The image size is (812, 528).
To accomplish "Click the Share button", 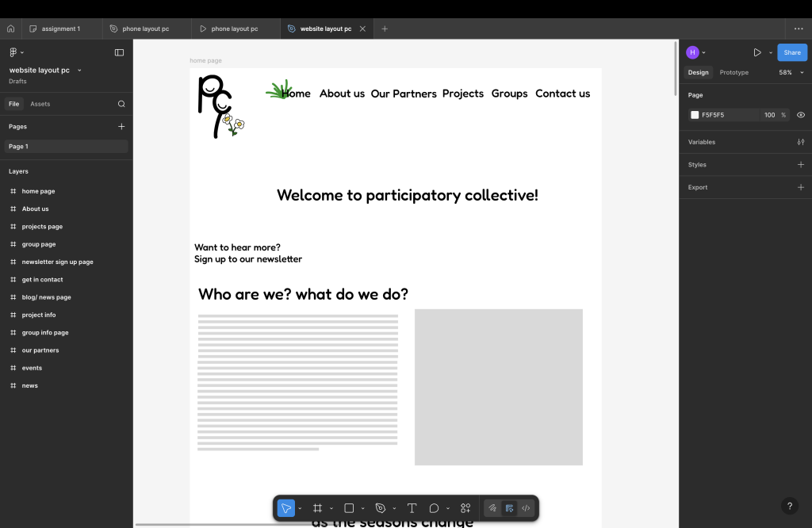I will tap(791, 52).
